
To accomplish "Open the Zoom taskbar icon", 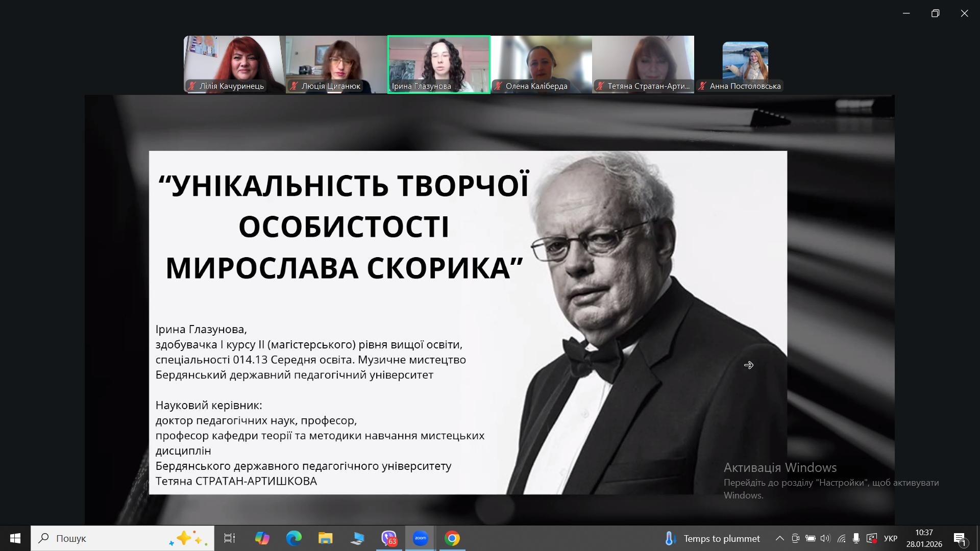I will point(421,538).
